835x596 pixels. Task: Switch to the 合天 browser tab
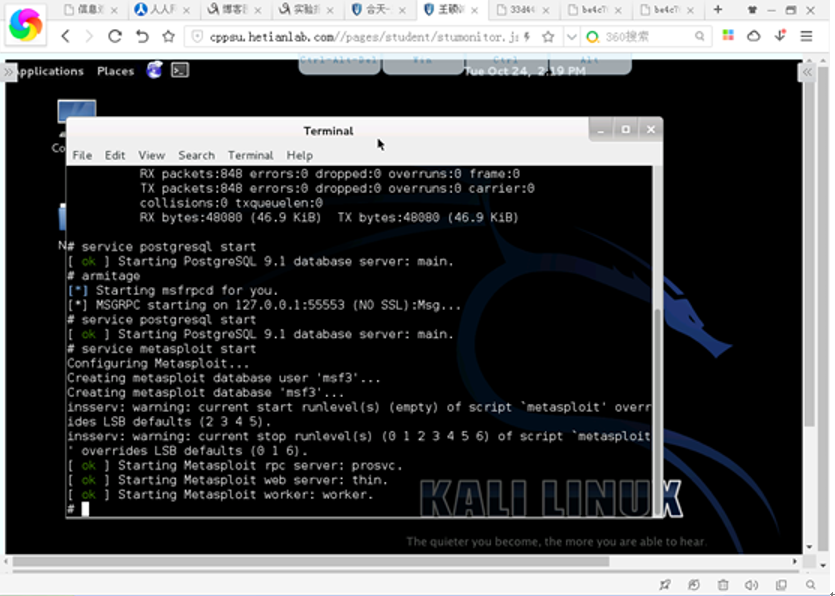click(380, 10)
